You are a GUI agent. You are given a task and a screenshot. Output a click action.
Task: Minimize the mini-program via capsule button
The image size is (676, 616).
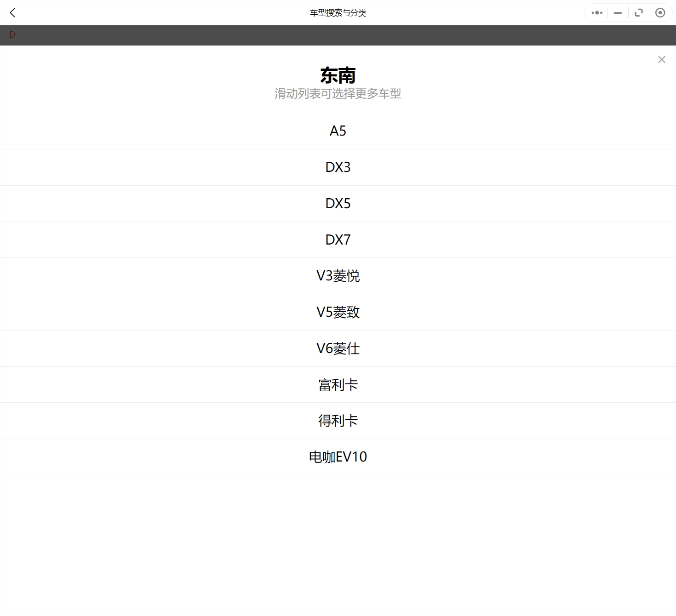coord(617,12)
